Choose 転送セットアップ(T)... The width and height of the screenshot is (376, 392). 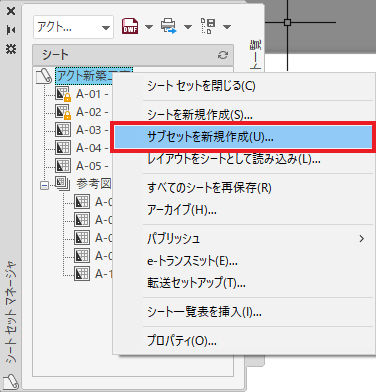244,283
